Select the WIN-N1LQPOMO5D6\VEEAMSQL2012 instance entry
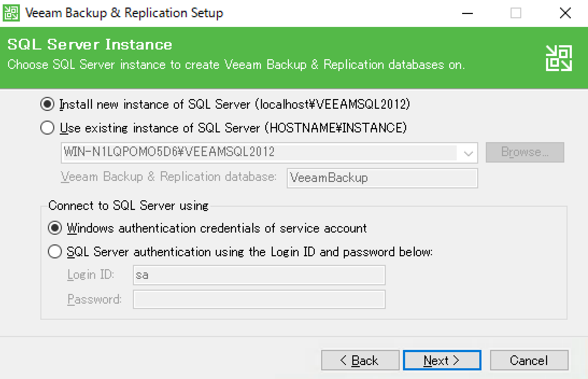The image size is (588, 379). point(215,152)
